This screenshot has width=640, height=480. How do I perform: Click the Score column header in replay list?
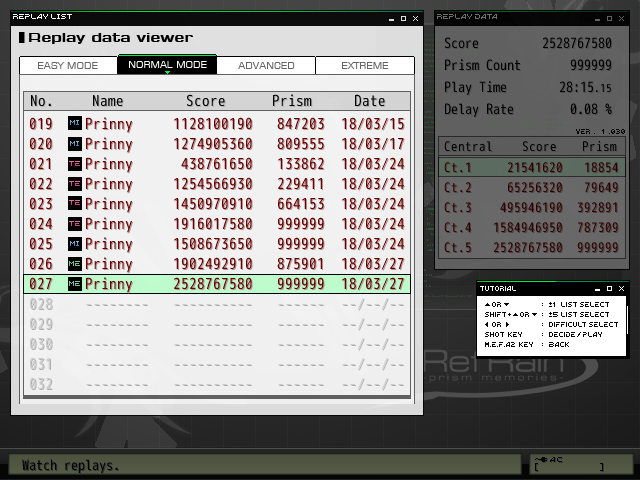click(205, 101)
